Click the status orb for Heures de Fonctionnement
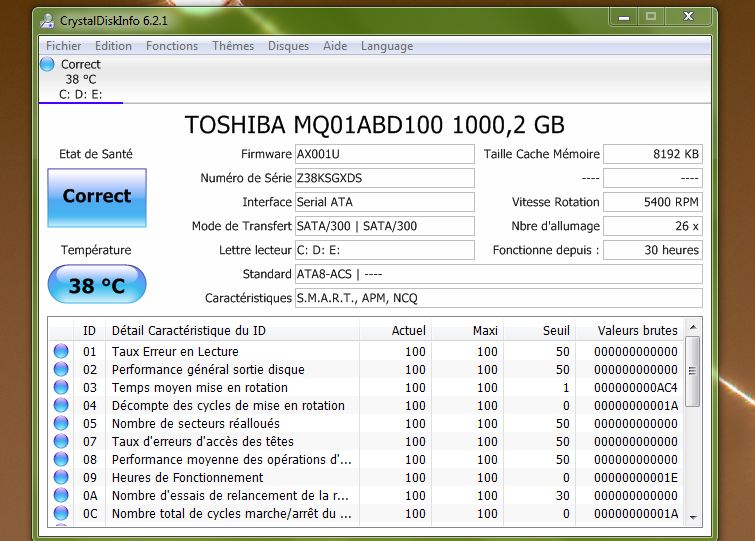This screenshot has width=755, height=541. (x=61, y=478)
